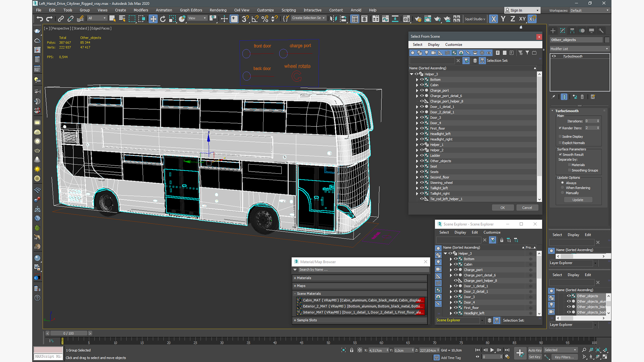Select the When Rendering radio option
This screenshot has width=644, height=362.
tap(562, 188)
